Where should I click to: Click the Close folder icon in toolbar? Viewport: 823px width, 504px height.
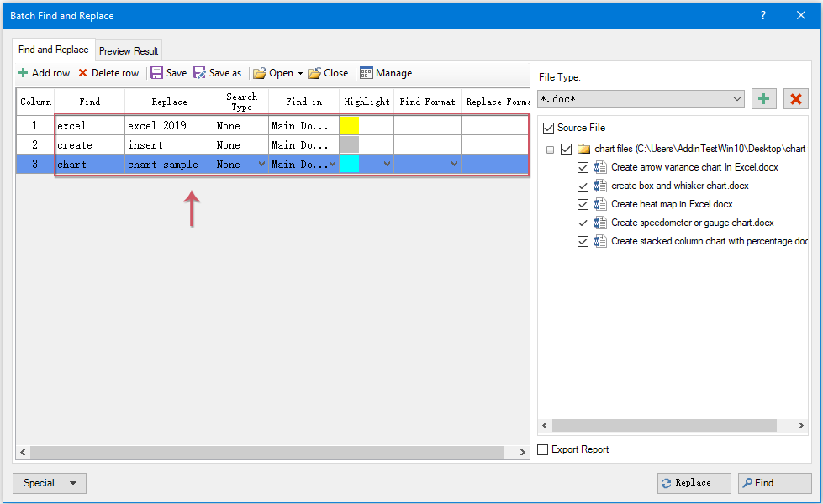[x=314, y=73]
